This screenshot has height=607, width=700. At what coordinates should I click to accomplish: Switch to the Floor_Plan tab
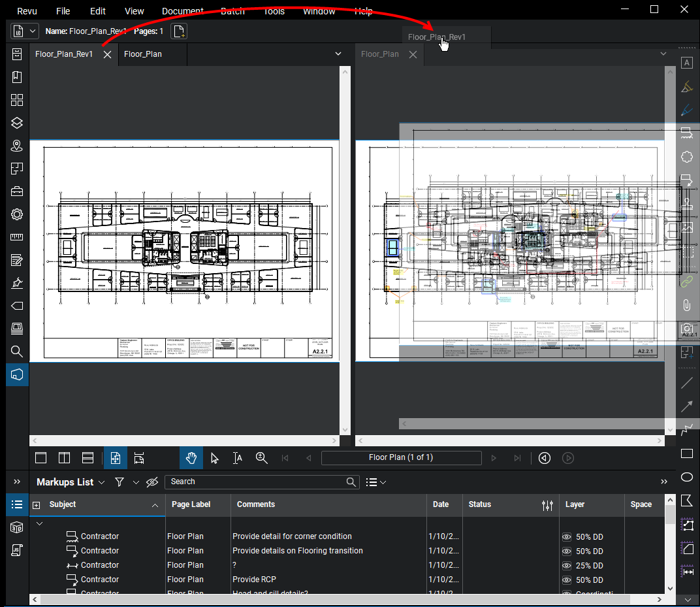[143, 54]
